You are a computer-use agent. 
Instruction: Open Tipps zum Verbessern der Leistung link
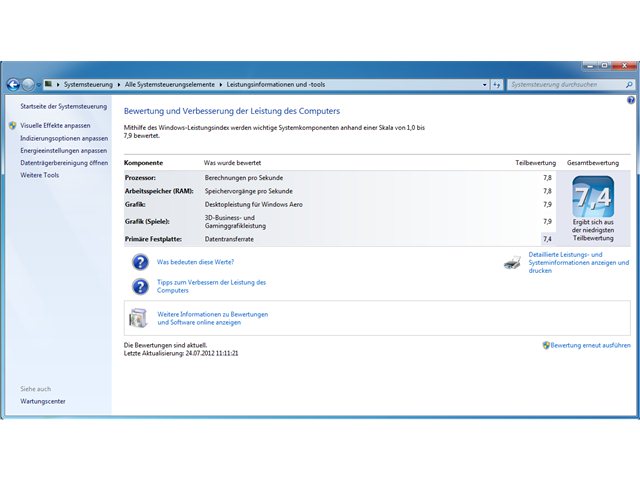click(x=211, y=286)
